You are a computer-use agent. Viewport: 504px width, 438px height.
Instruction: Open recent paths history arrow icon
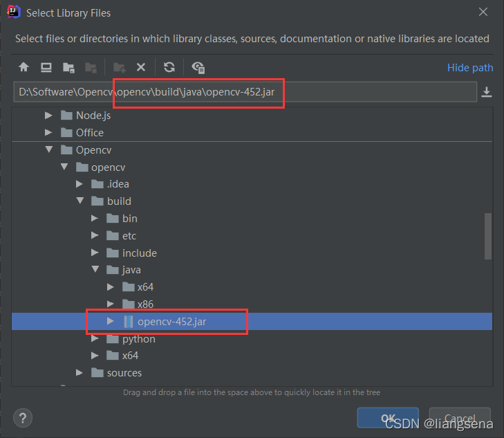coord(487,92)
